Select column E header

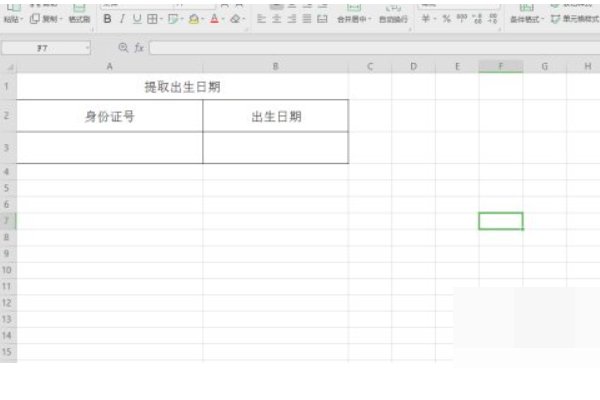(457, 67)
